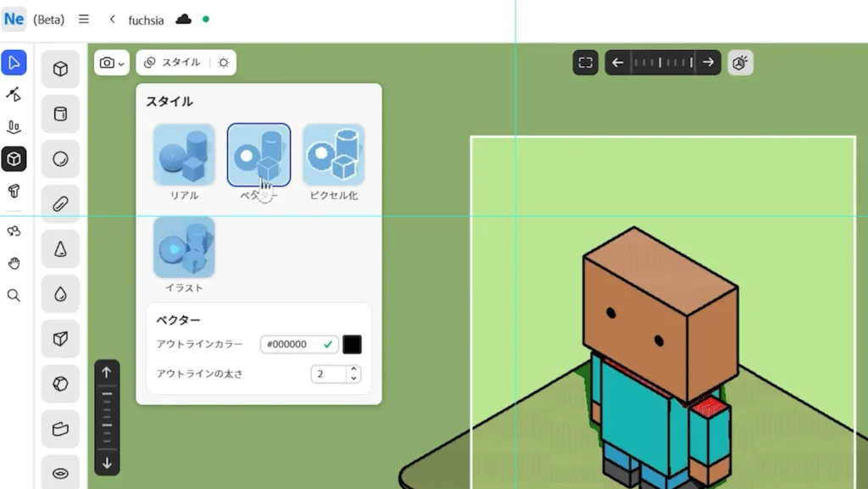Click the fit-to-screen frame button
The width and height of the screenshot is (868, 489).
coord(585,63)
